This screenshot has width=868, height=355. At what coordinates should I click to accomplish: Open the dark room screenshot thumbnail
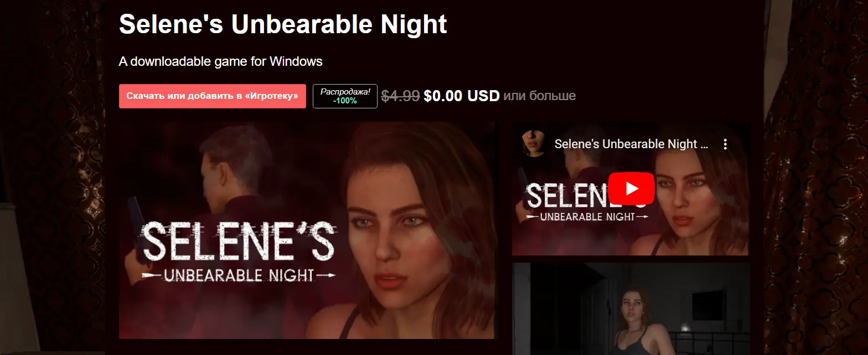coord(631,309)
